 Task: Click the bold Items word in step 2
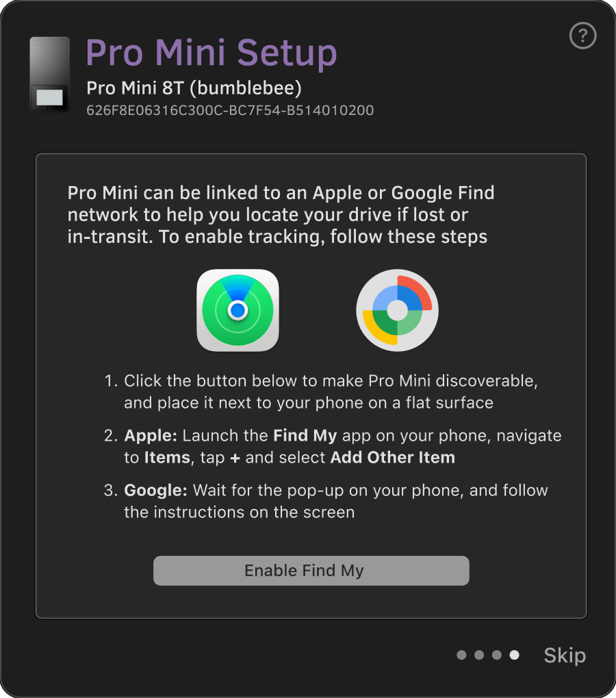[166, 458]
